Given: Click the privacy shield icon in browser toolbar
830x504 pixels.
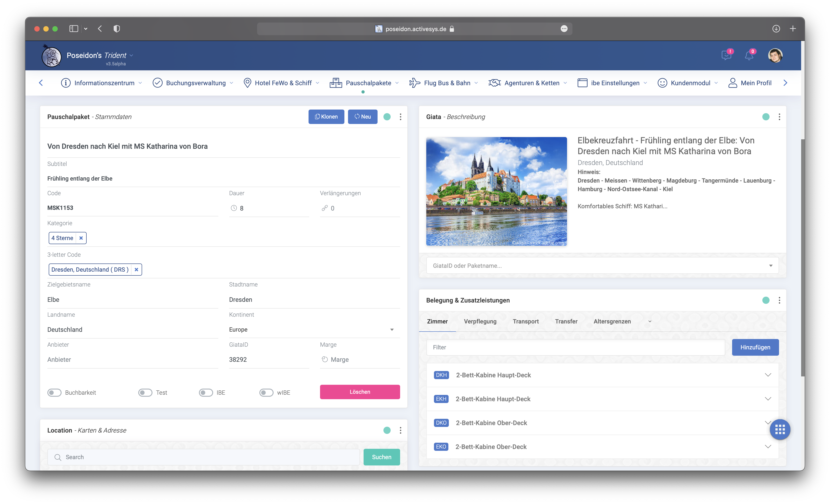Looking at the screenshot, I should click(x=117, y=29).
